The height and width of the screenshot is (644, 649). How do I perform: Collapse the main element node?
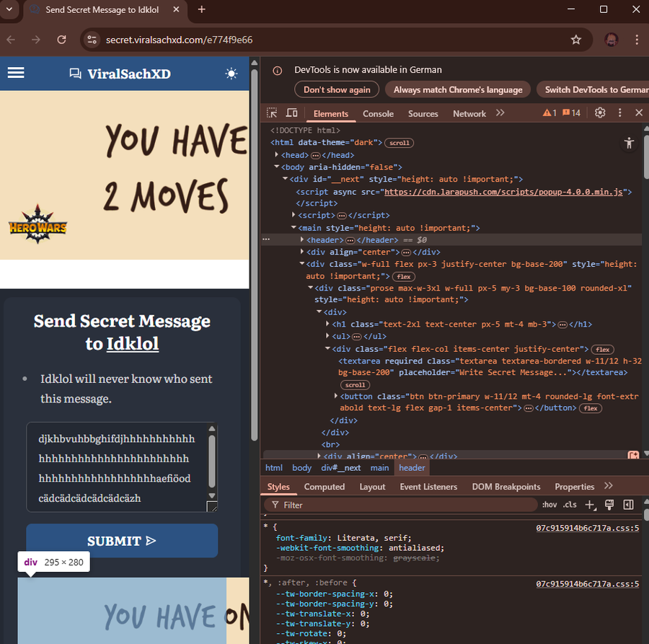point(293,228)
